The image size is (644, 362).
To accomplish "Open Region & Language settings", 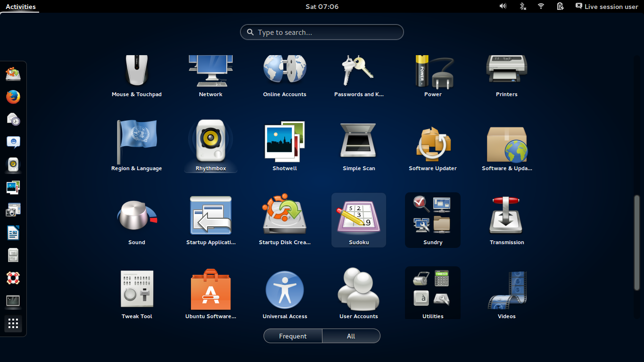I will click(x=137, y=146).
